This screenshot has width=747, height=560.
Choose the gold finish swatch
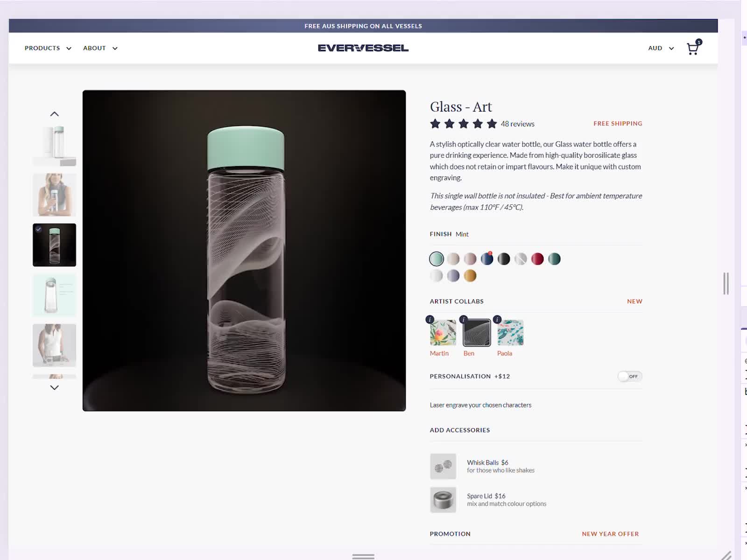[x=470, y=276]
